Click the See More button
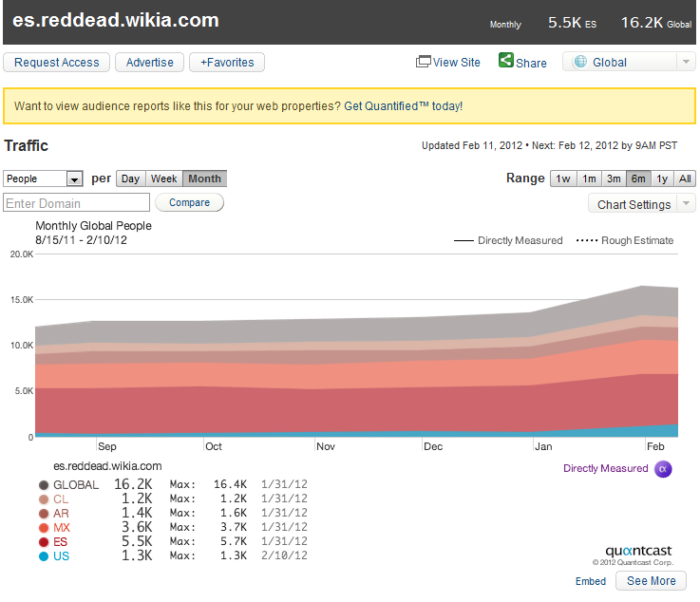The height and width of the screenshot is (602, 700). click(x=651, y=580)
